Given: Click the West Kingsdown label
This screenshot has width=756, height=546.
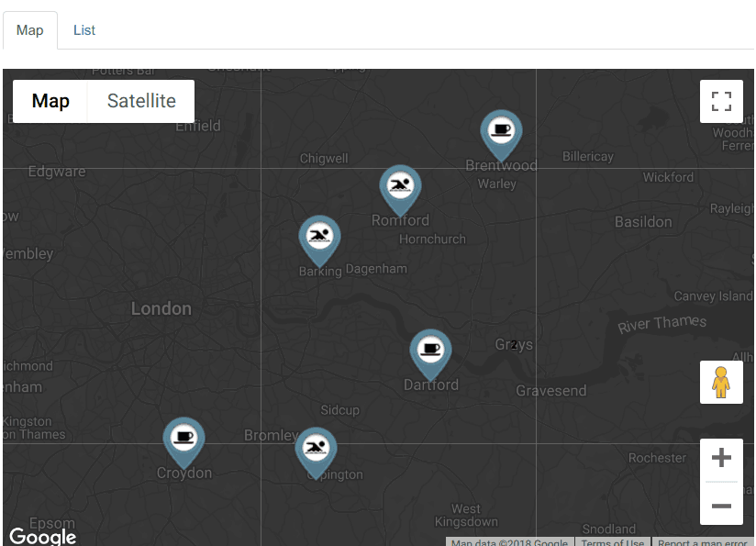Looking at the screenshot, I should (466, 516).
